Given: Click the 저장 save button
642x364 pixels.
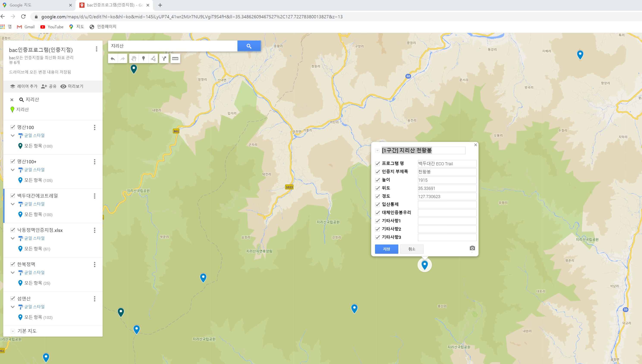Looking at the screenshot, I should pyautogui.click(x=386, y=249).
